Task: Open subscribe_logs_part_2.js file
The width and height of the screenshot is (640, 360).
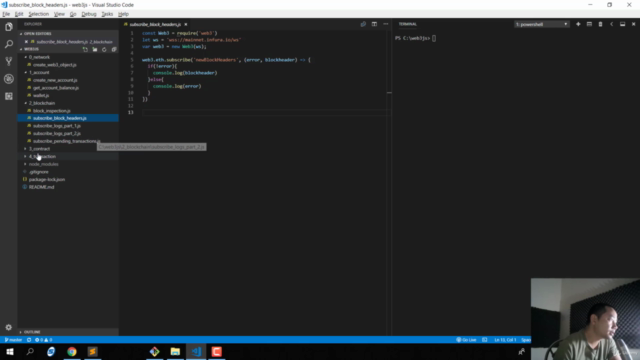Action: click(57, 133)
